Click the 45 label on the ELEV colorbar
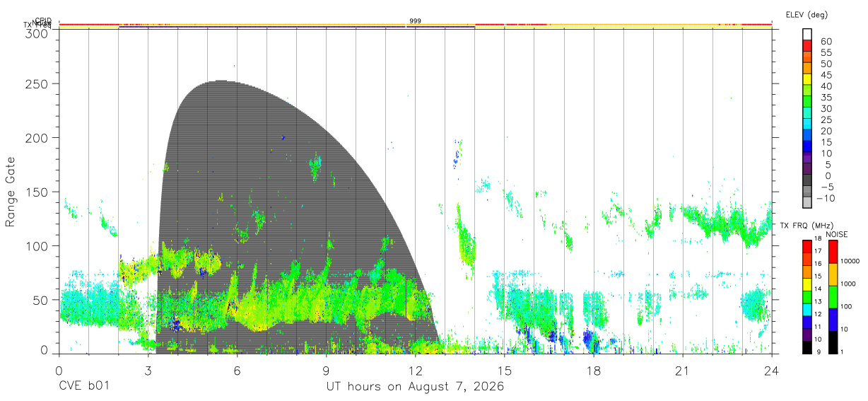 tap(826, 75)
